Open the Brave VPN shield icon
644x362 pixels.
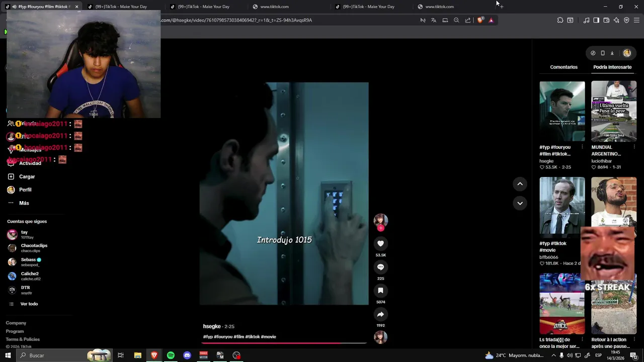click(626, 20)
